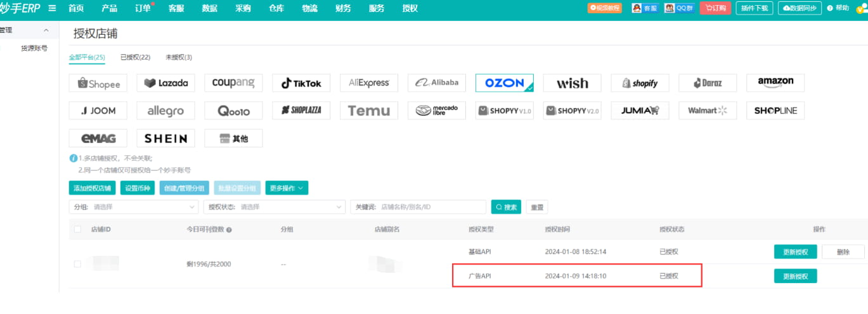Click the help icon beside 今日可刊登数
The height and width of the screenshot is (314, 868).
click(229, 230)
